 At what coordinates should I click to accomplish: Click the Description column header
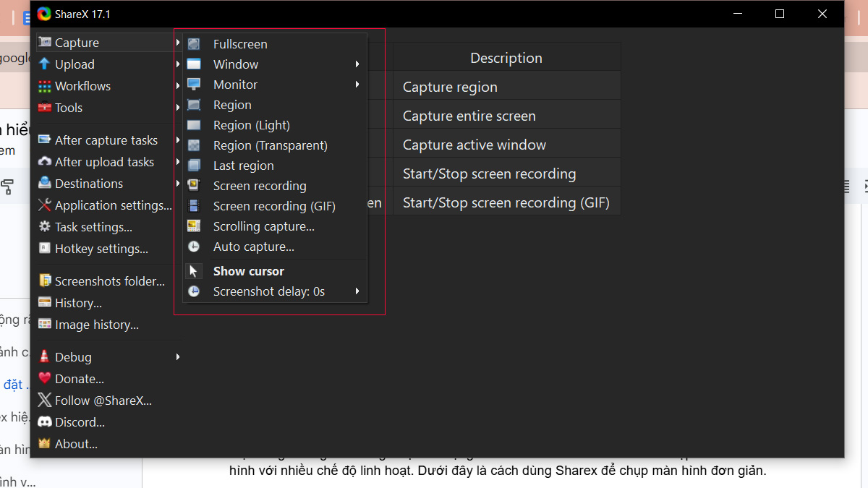[506, 58]
